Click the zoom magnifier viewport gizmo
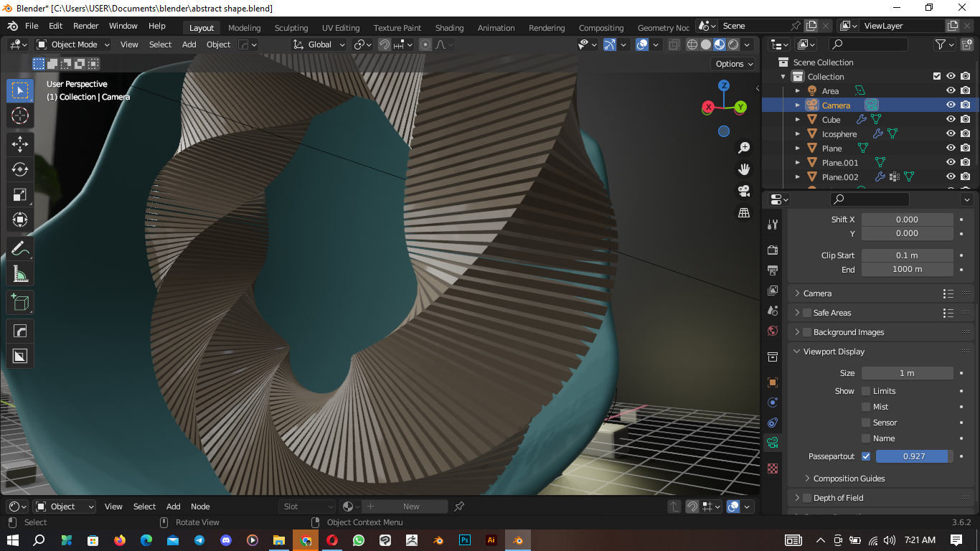The width and height of the screenshot is (980, 551). (744, 148)
